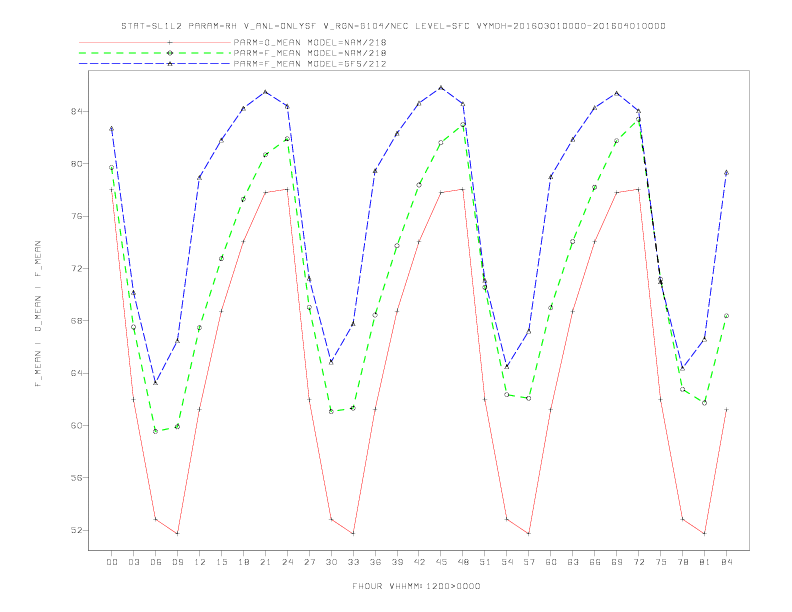Click x-axis forecast hour label 33

pos(353,562)
